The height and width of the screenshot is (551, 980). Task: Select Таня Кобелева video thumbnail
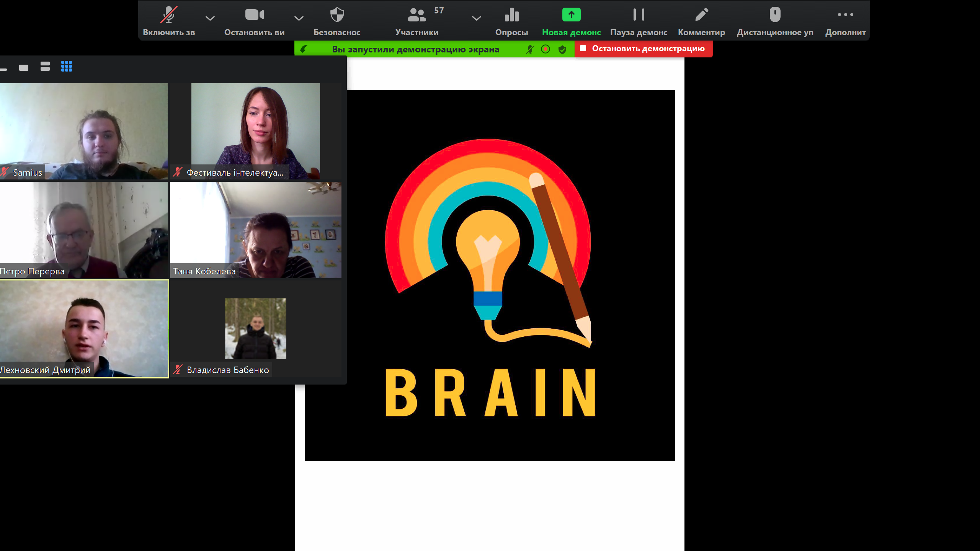[x=255, y=230]
